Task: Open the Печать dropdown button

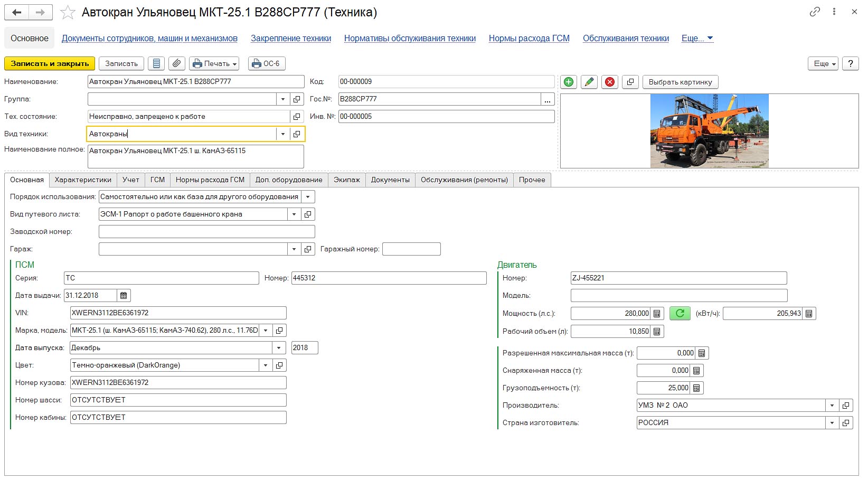Action: tap(214, 63)
